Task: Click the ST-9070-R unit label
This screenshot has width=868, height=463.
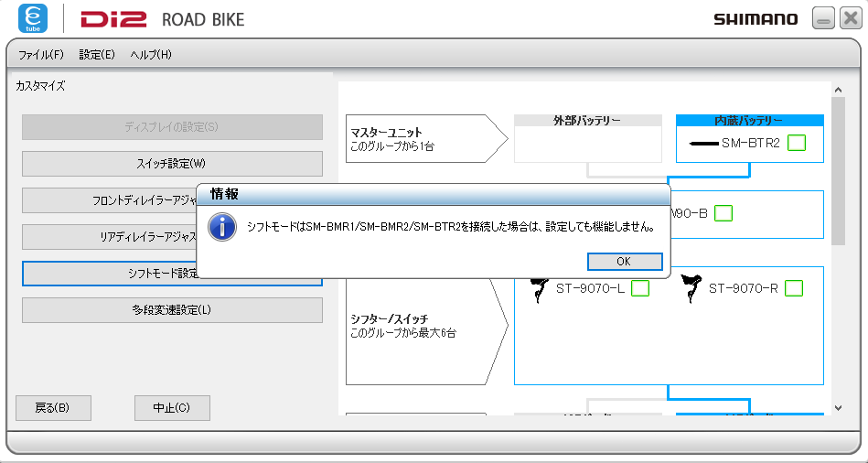Action: tap(744, 288)
